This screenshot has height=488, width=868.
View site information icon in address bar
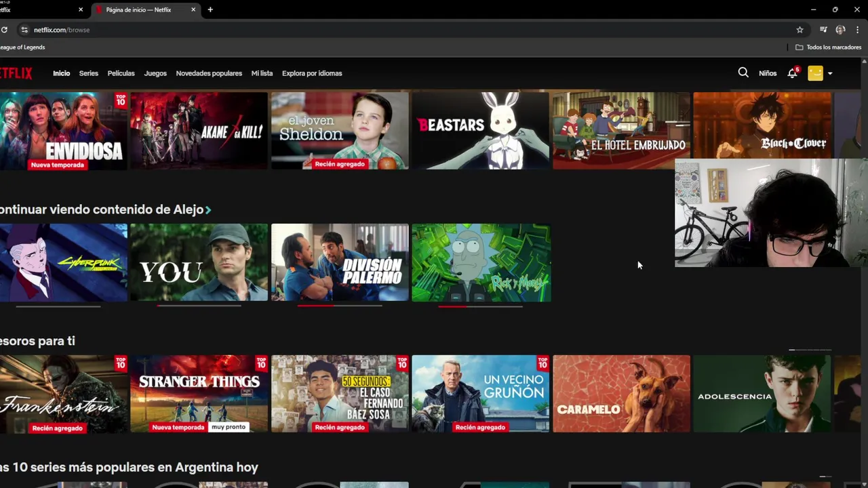[x=24, y=30]
